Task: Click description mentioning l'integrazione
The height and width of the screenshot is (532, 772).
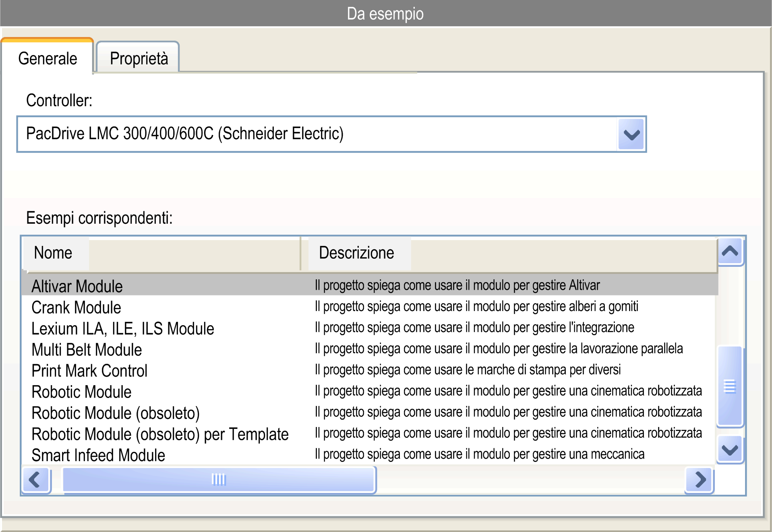Action: (474, 328)
